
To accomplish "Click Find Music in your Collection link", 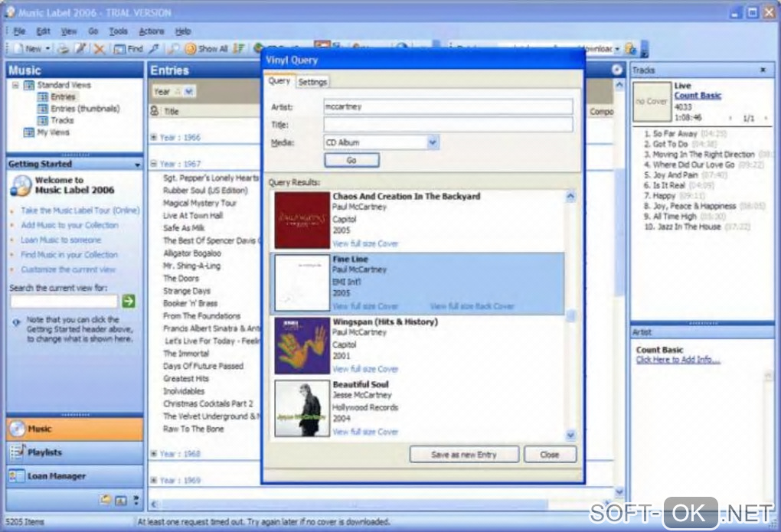I will coord(69,255).
